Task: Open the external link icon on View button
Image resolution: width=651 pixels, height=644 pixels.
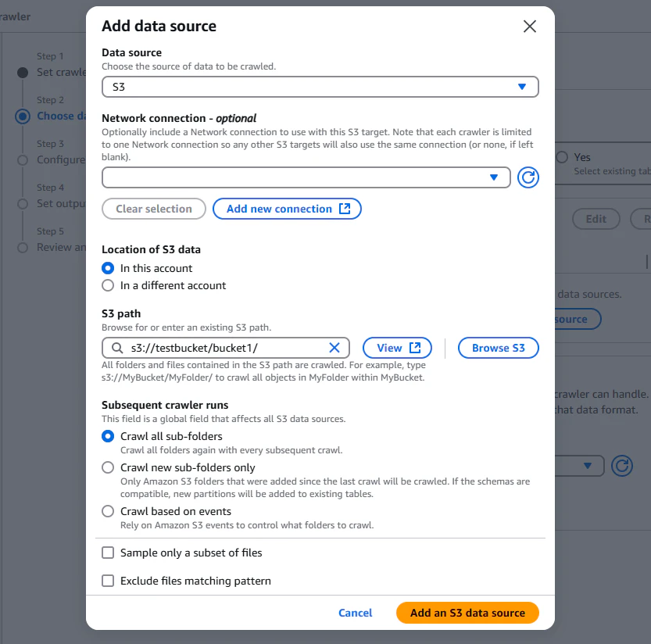Action: (415, 348)
